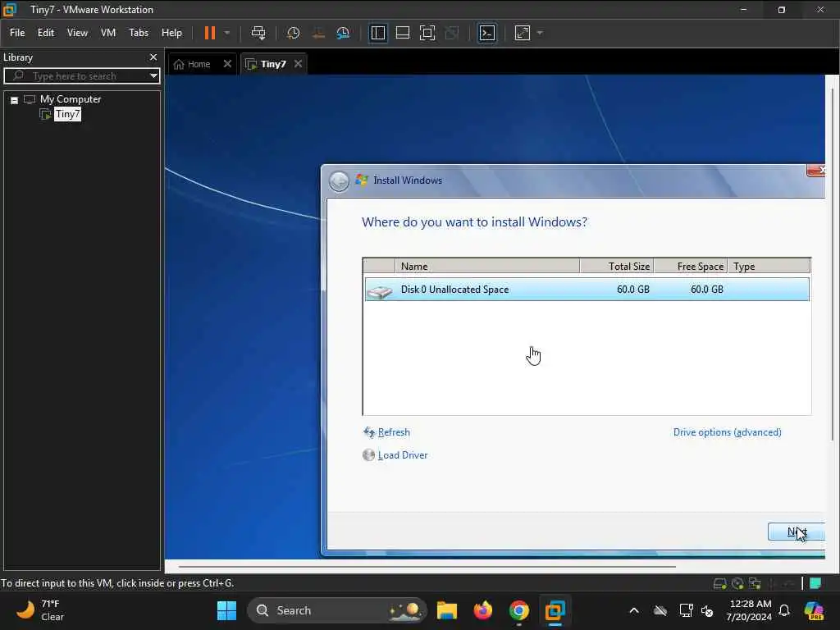This screenshot has width=840, height=630.
Task: Open the Windows Start menu
Action: coord(226,610)
